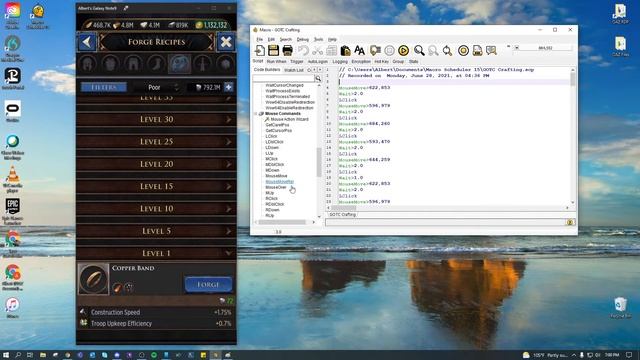Click the speech bubble icon at toolbar end
Screen dimensions: 640x360
coord(491,51)
